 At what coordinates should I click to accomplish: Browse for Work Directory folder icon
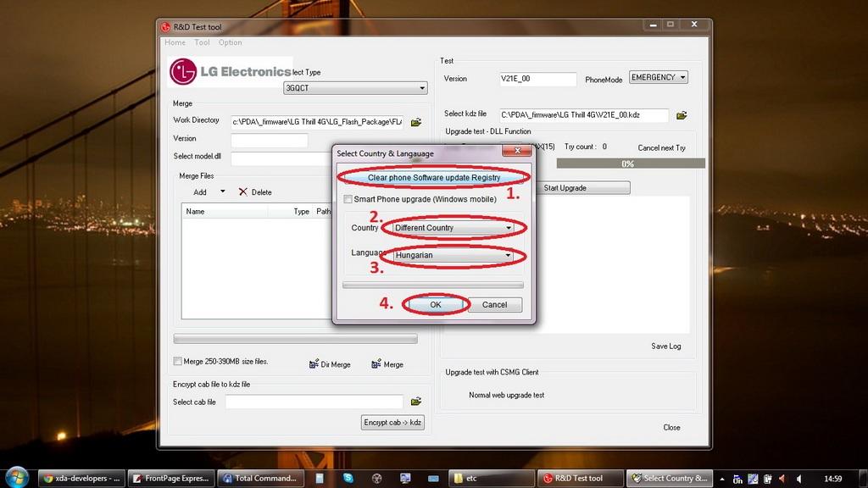tap(416, 122)
